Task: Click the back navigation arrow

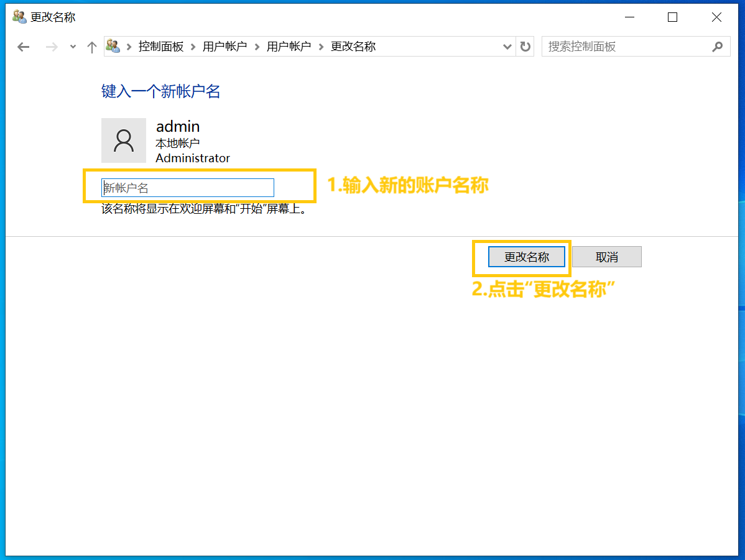Action: [x=23, y=46]
